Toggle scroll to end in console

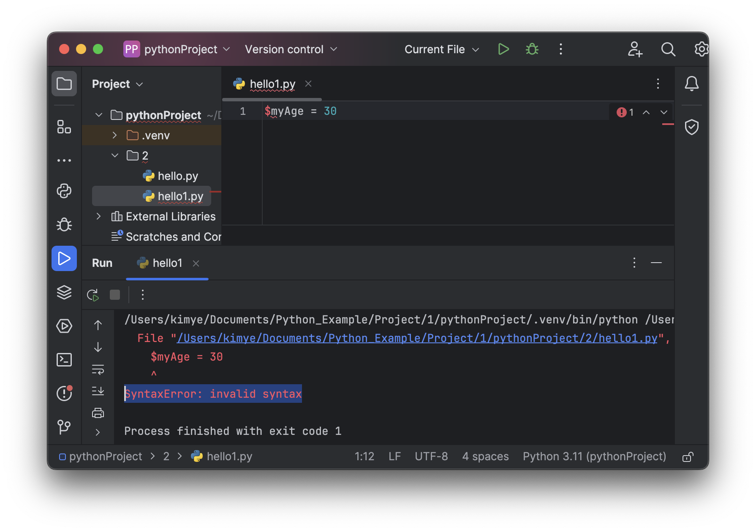tap(98, 391)
